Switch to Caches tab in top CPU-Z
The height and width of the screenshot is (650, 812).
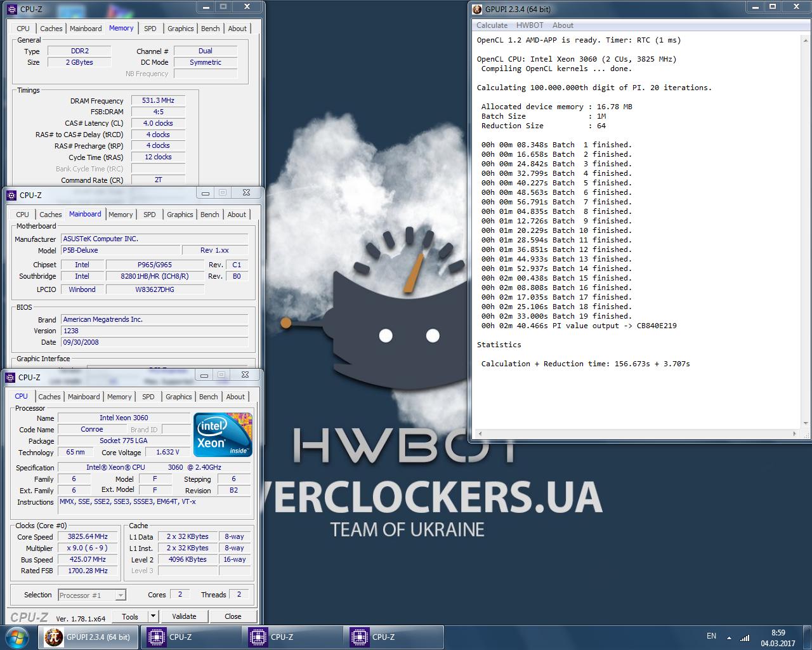coord(51,29)
